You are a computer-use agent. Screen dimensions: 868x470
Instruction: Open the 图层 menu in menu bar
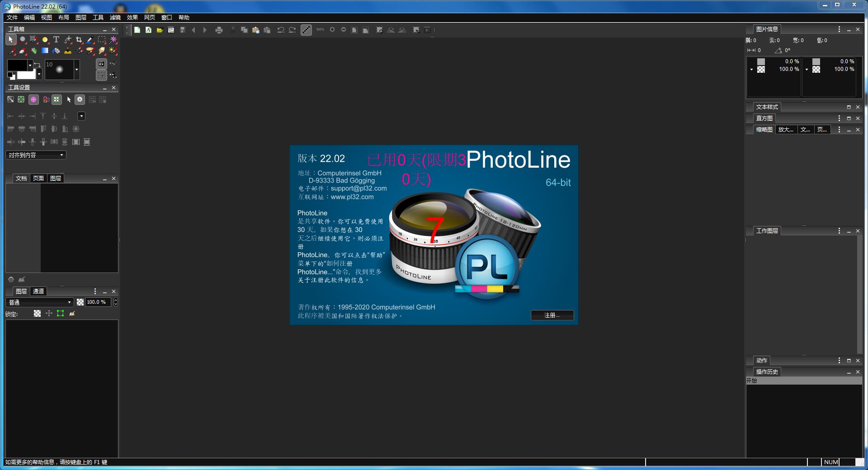click(x=81, y=18)
